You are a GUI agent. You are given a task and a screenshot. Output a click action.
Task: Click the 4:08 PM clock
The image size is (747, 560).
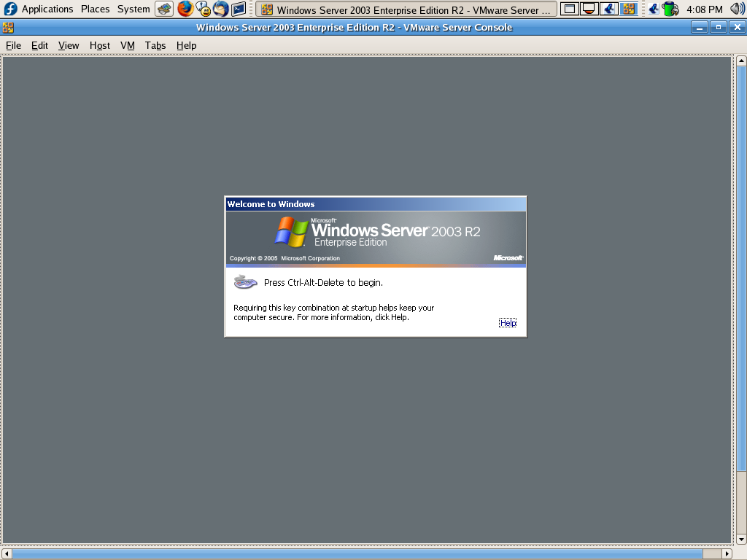(704, 9)
